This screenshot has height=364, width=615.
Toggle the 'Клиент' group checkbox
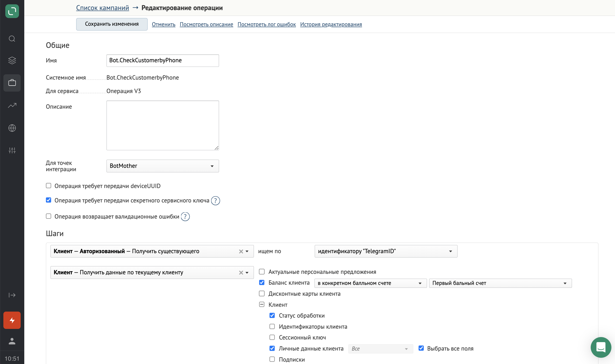coord(262,304)
